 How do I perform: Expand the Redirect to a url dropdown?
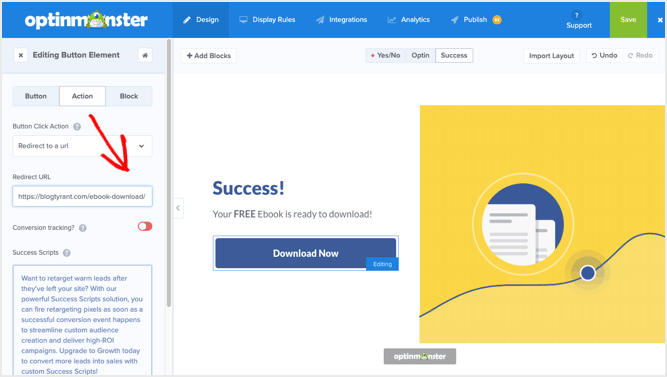pos(82,146)
